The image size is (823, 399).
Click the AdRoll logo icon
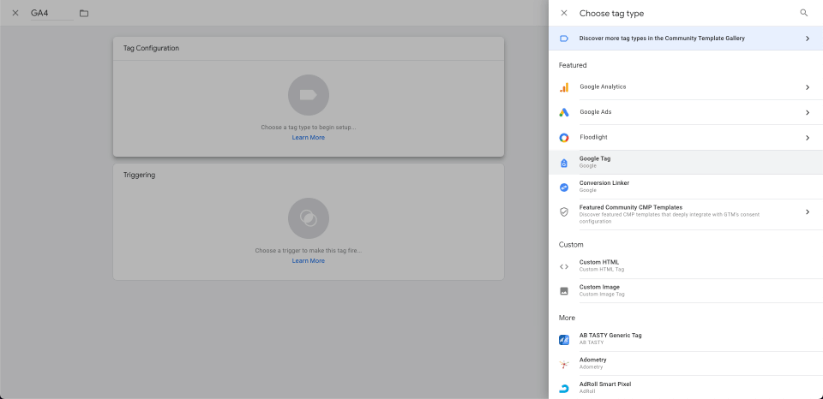[x=564, y=388]
